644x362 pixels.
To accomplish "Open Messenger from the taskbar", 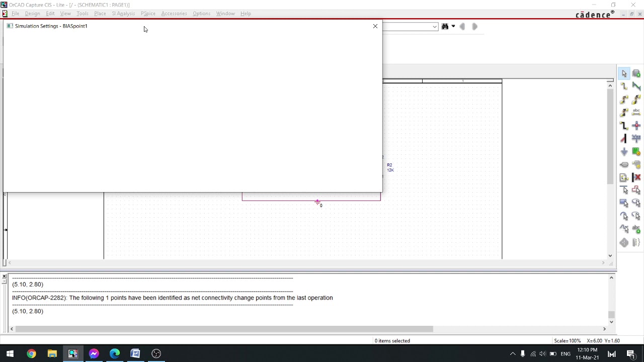I will [94, 353].
